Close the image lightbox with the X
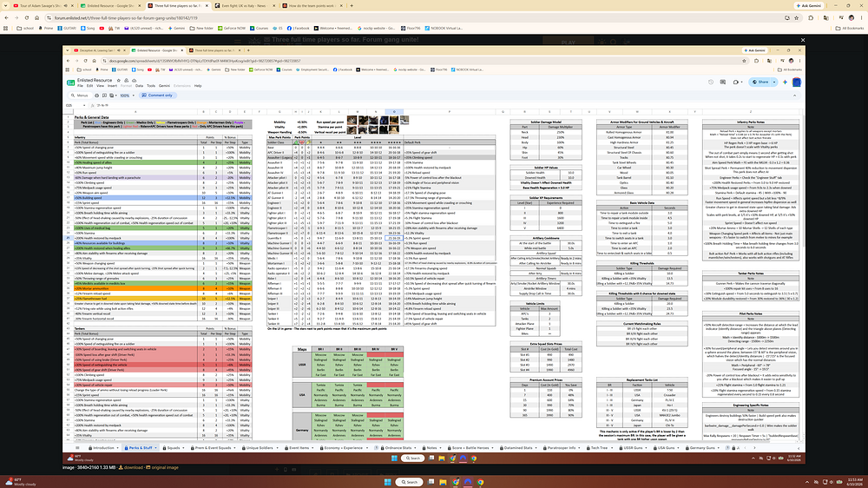This screenshot has width=868, height=488. [802, 40]
